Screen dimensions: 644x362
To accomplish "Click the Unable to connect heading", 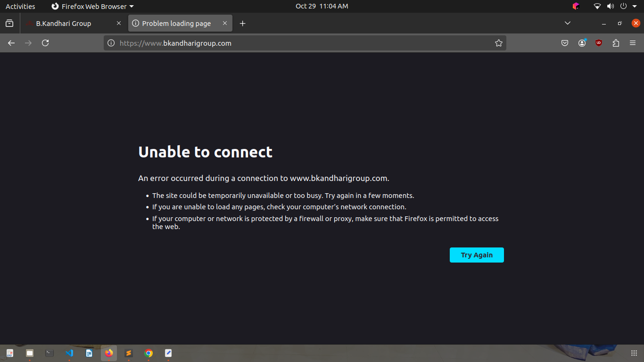I will (205, 152).
